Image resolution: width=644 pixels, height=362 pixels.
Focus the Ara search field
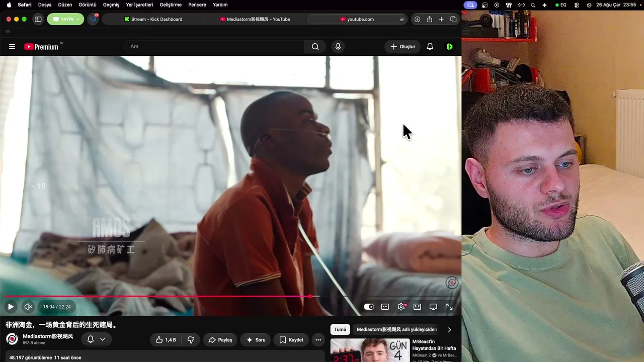click(215, 47)
